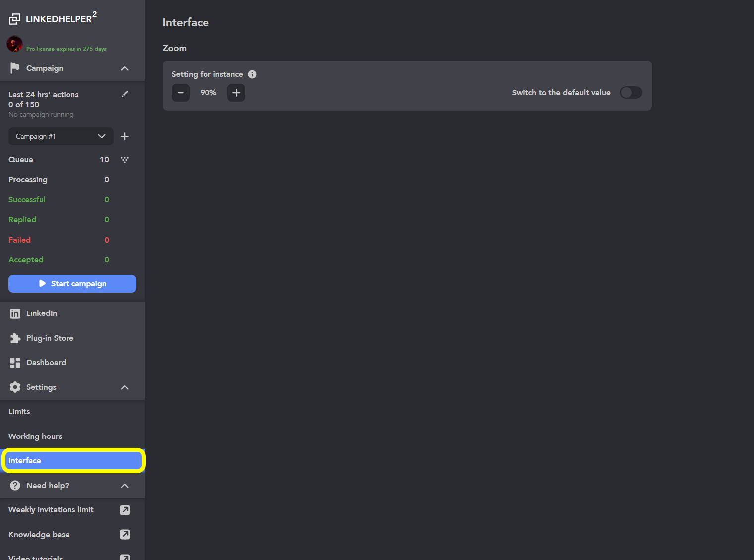The height and width of the screenshot is (560, 754).
Task: Click the LinkedIn logo icon
Action: tap(15, 313)
